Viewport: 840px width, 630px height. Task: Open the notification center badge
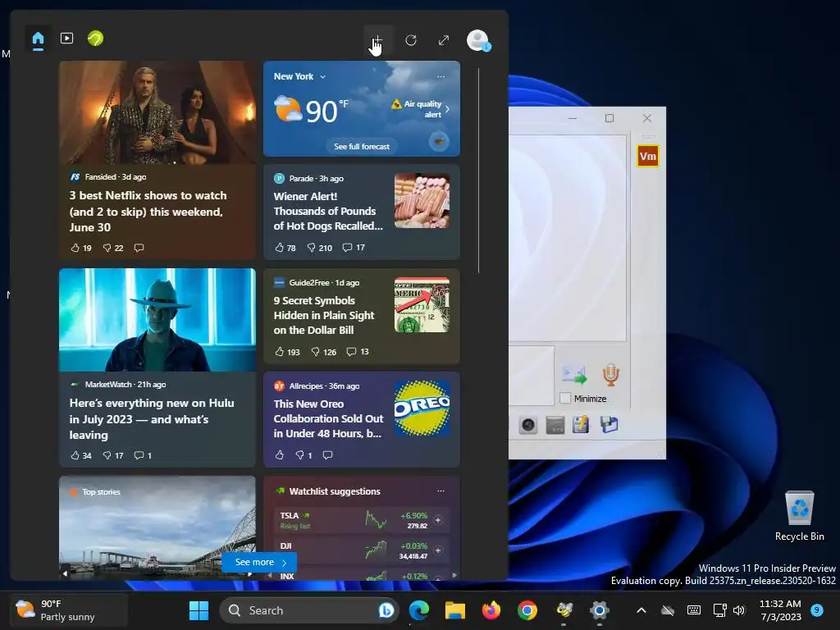click(x=817, y=609)
